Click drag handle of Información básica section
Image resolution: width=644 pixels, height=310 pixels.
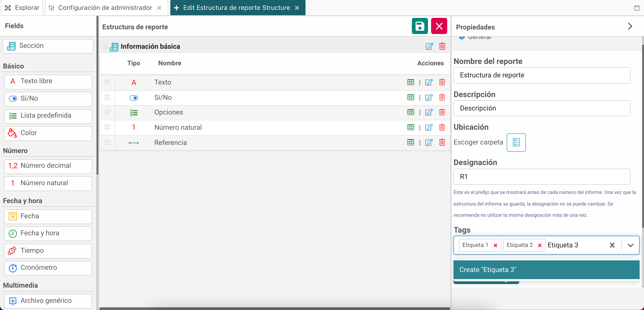pos(104,46)
